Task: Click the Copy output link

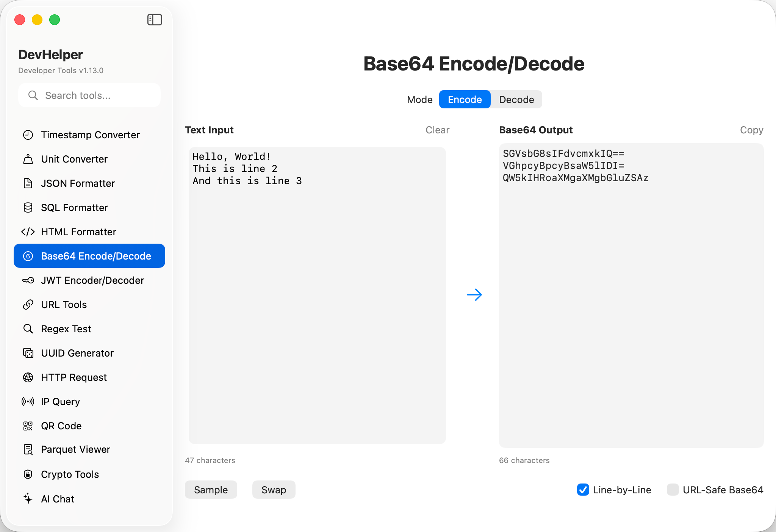Action: [751, 130]
